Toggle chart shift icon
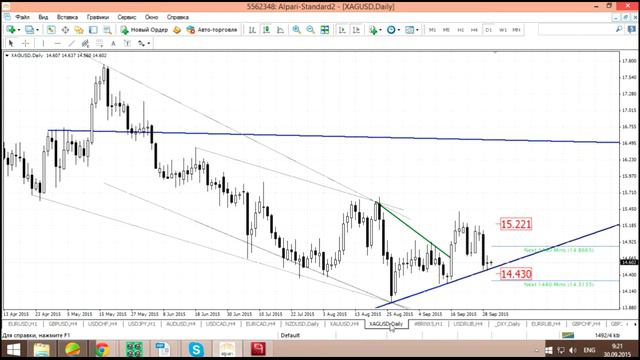640x360 pixels. pos(356,30)
